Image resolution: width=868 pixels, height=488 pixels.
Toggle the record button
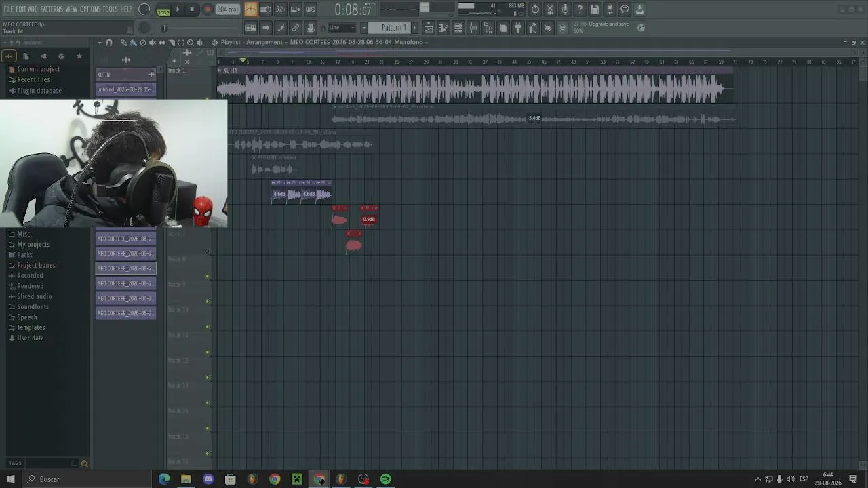[x=208, y=9]
